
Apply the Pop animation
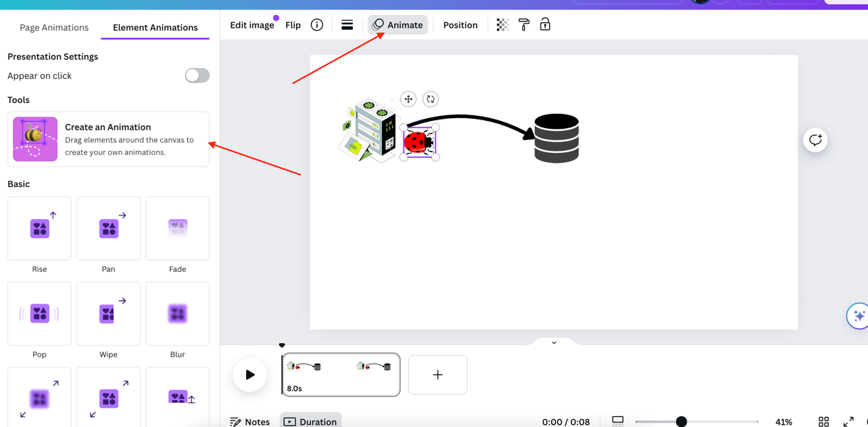[x=39, y=314]
